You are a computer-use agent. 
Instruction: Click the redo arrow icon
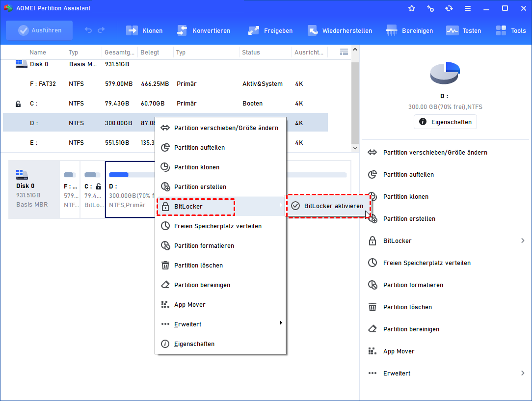point(101,30)
